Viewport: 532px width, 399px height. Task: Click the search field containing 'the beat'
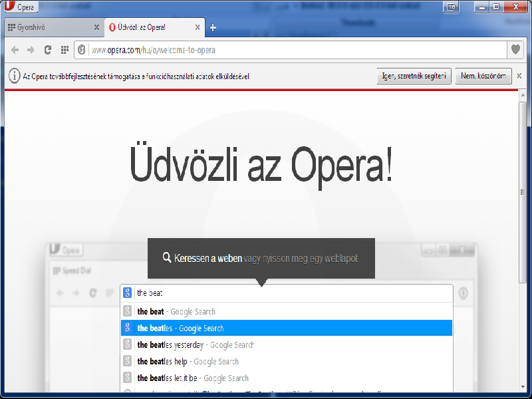[x=287, y=293]
